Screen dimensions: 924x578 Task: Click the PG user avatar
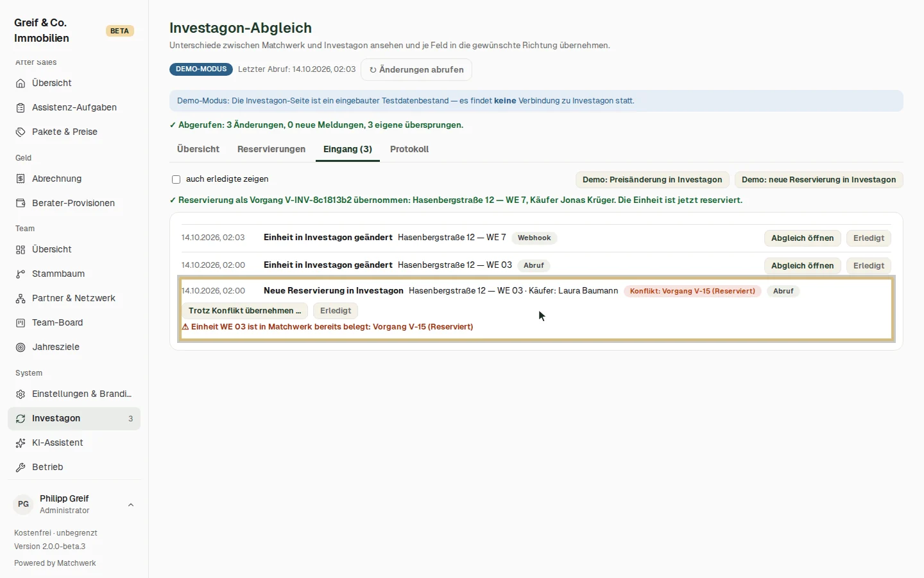coord(24,504)
